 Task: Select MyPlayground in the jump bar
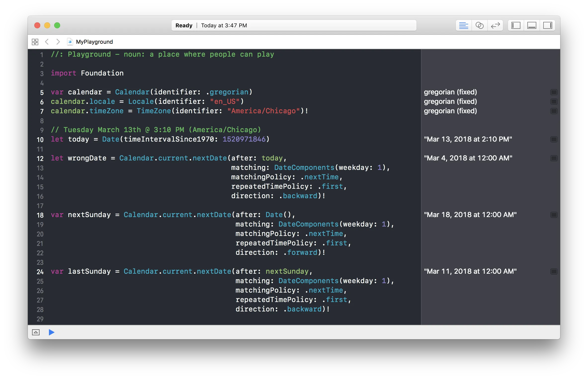tap(94, 42)
